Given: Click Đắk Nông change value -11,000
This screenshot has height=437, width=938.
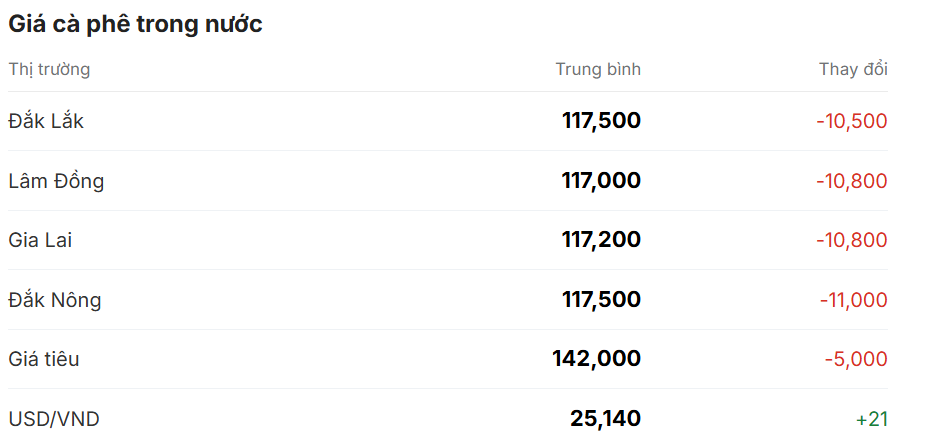Looking at the screenshot, I should pyautogui.click(x=854, y=300).
